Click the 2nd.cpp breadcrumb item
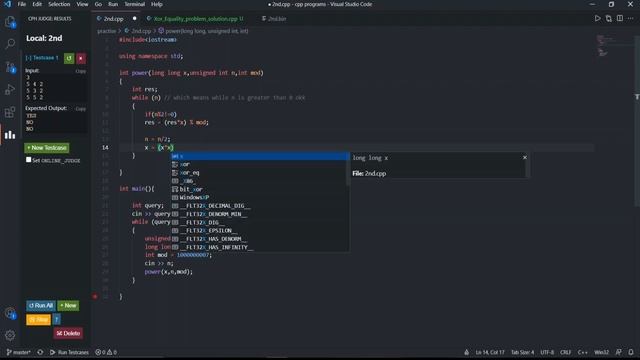 pyautogui.click(x=138, y=31)
